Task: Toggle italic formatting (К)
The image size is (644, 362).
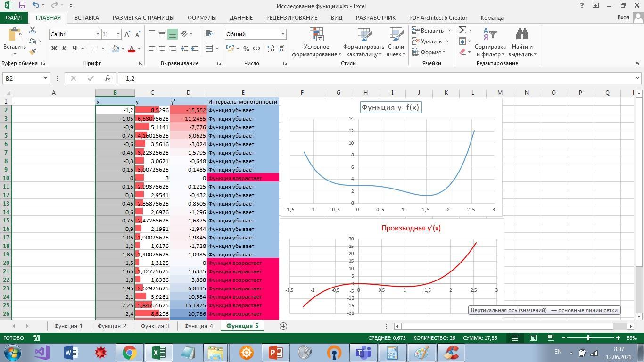Action: click(x=64, y=49)
